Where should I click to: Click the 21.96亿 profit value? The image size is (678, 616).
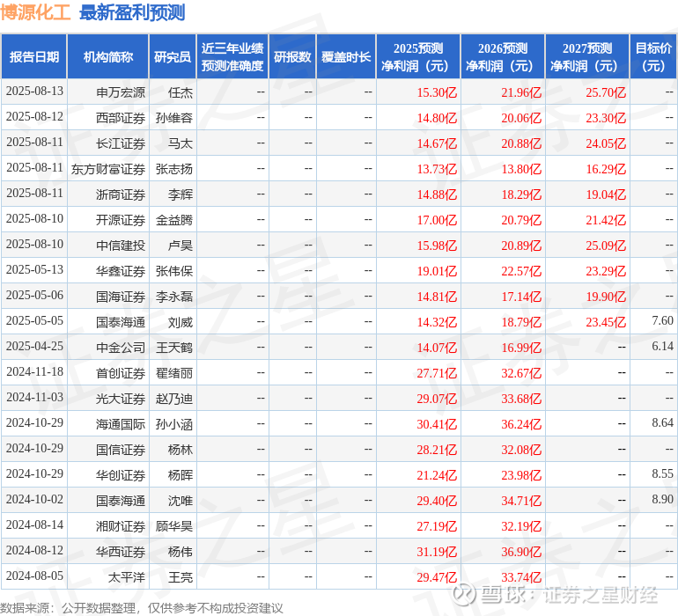click(521, 92)
